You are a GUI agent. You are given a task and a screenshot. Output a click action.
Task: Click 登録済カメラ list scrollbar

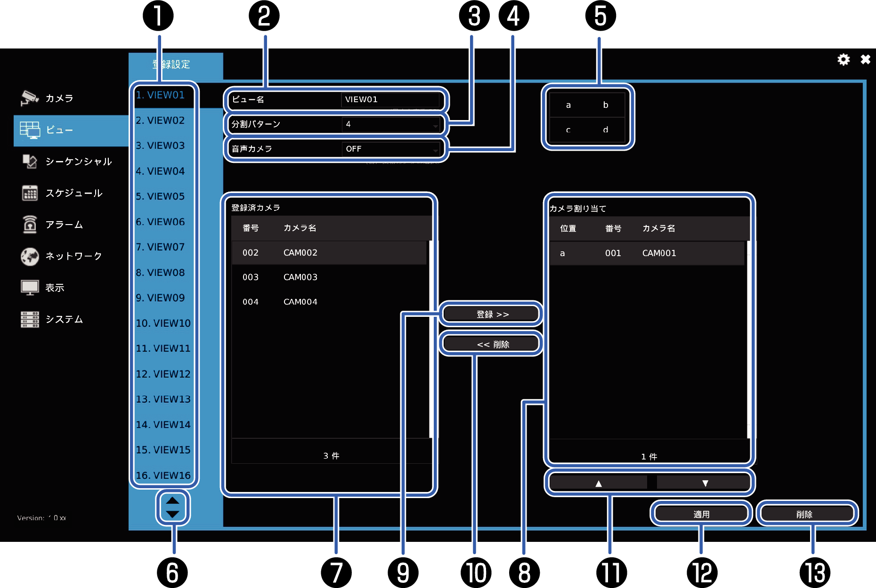coord(431,339)
